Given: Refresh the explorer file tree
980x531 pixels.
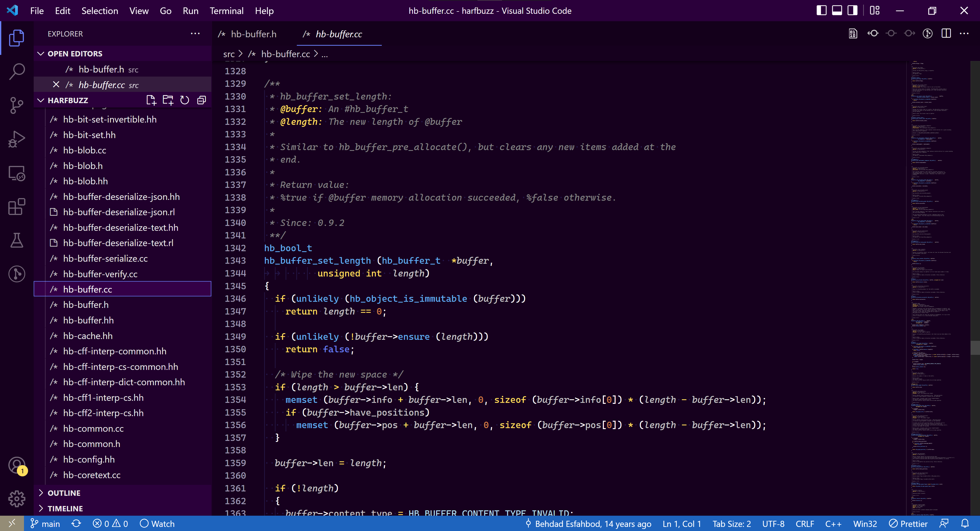Looking at the screenshot, I should [x=185, y=100].
